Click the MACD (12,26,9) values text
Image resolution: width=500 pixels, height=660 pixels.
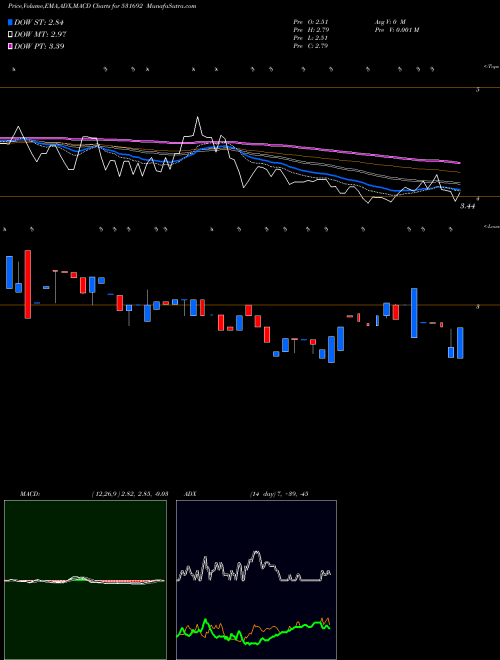point(130,494)
